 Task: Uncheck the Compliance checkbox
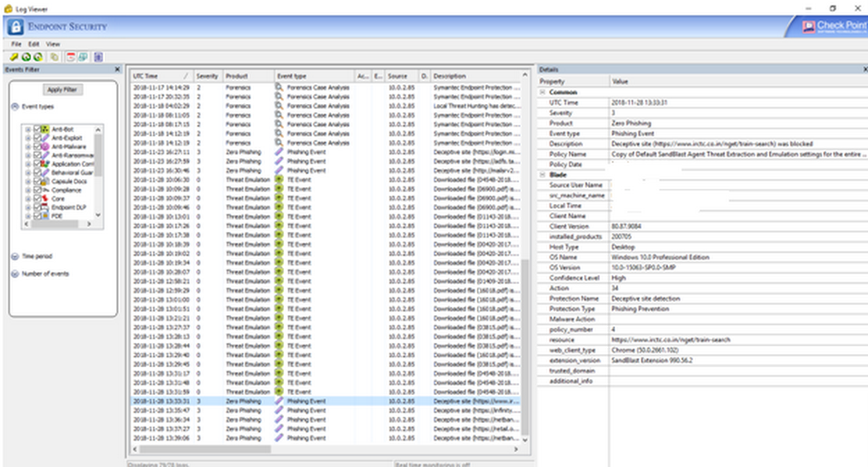pyautogui.click(x=37, y=190)
